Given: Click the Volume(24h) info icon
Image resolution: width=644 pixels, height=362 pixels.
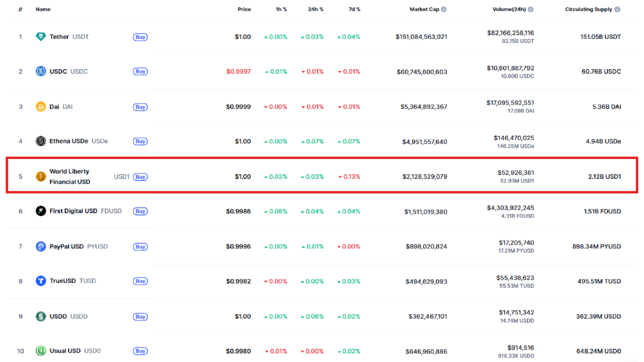Looking at the screenshot, I should click(x=531, y=9).
